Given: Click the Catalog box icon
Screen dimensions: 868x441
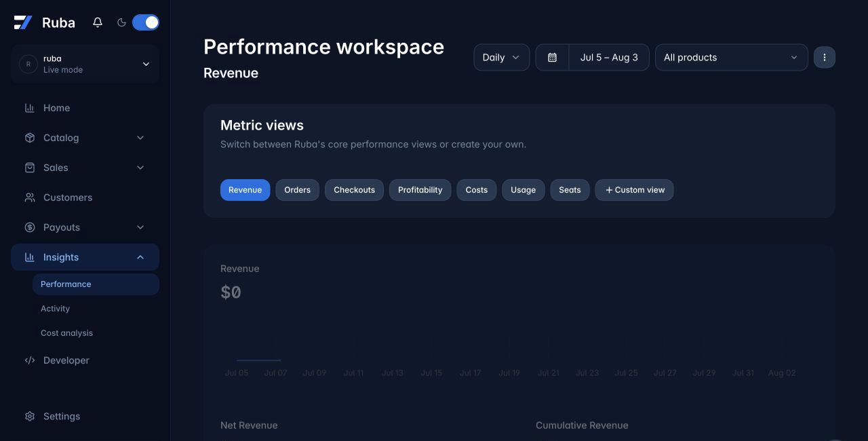Looking at the screenshot, I should 30,138.
